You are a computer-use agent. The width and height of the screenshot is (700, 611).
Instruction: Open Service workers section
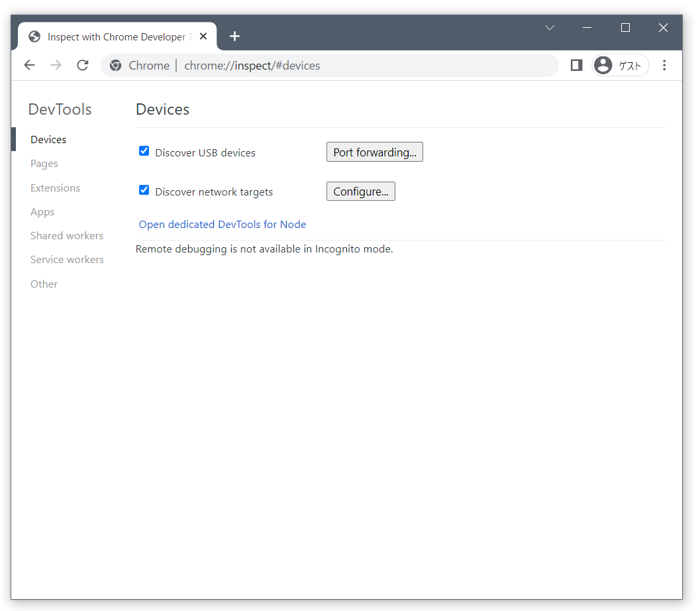67,260
